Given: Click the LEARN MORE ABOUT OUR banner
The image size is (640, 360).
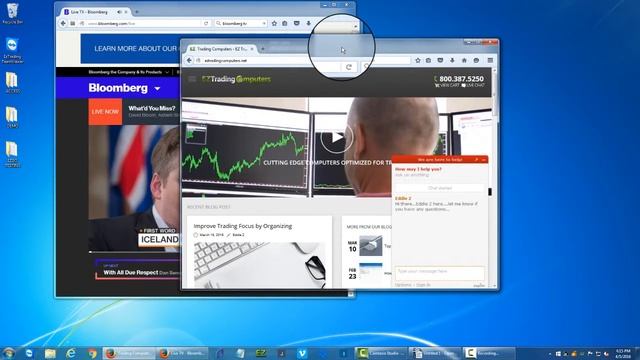Looking at the screenshot, I should click(x=131, y=49).
